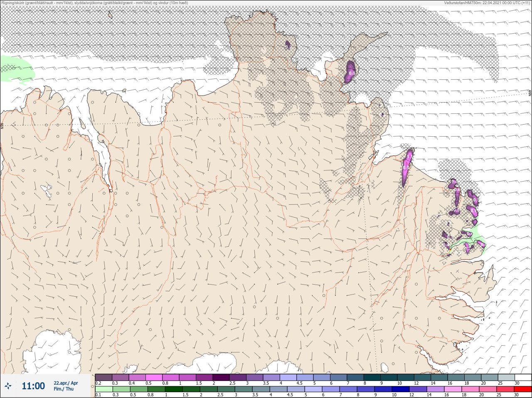The image size is (532, 398).
Task: Select upper legend swatch between 0.2 and 0.3
Action: click(104, 377)
